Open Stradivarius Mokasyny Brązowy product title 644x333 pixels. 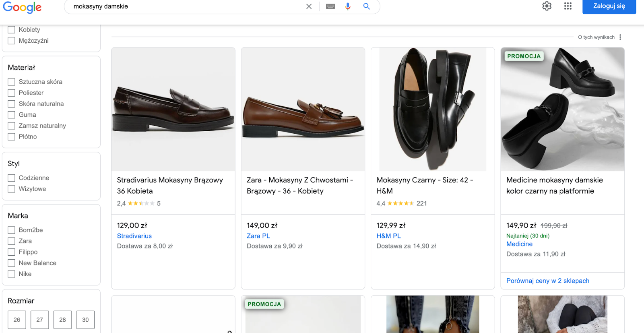(170, 186)
